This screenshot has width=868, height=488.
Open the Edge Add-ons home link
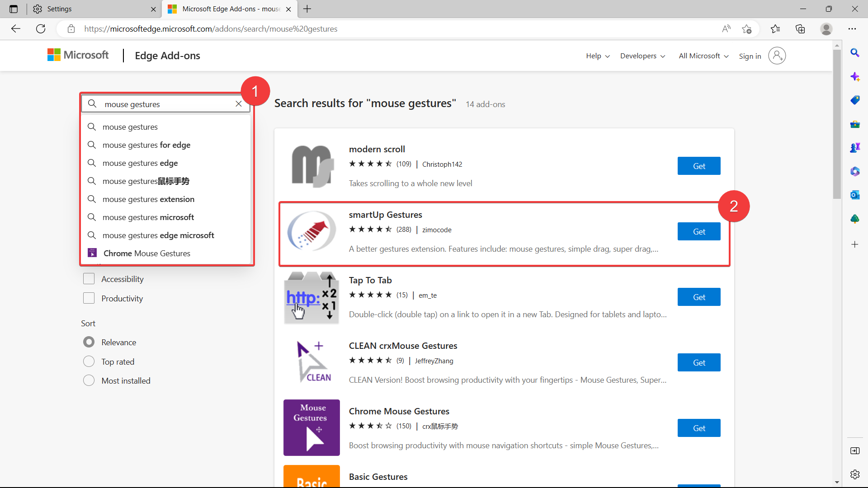click(167, 56)
